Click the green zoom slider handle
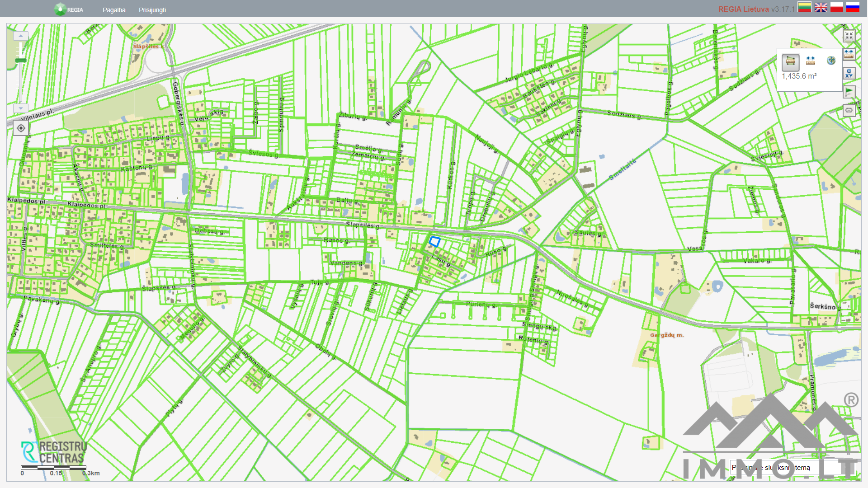Viewport: 868px width, 488px height. pyautogui.click(x=21, y=61)
